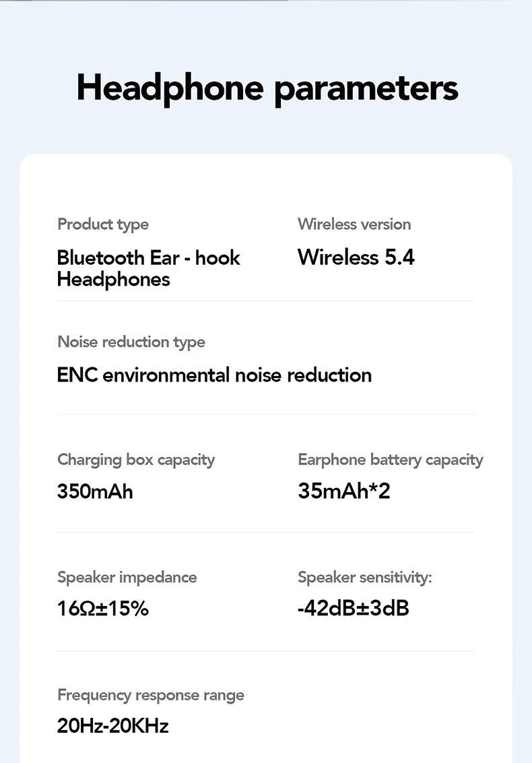Click the '16Ω±15%' impedance value
The image size is (532, 763).
pyautogui.click(x=103, y=609)
